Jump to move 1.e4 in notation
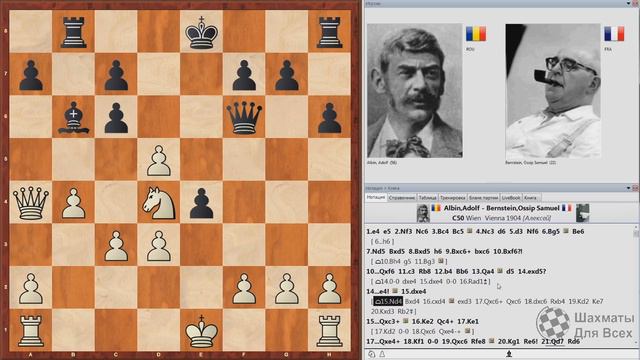Screen dimensions: 640x360 [x=373, y=231]
